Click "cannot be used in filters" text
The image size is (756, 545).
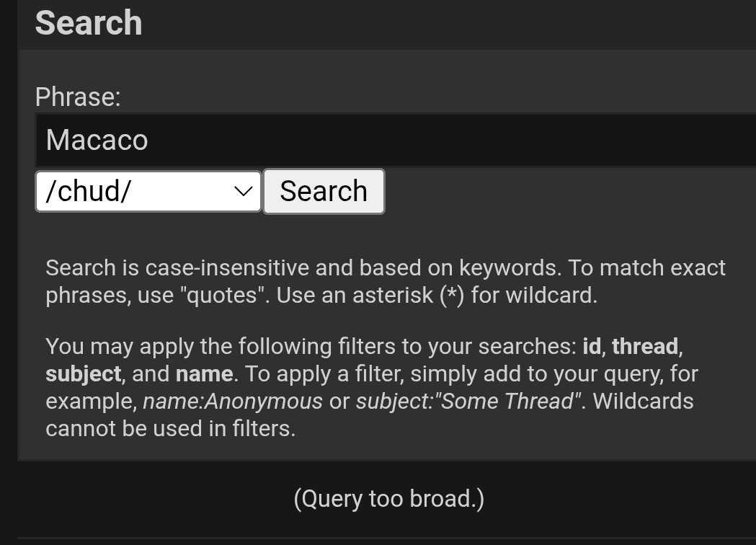pos(170,428)
